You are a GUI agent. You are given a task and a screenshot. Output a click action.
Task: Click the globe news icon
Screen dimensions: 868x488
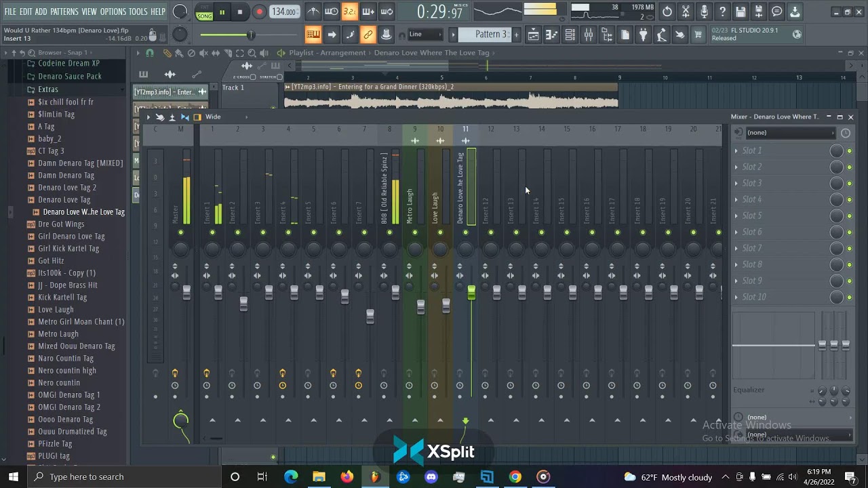pyautogui.click(x=797, y=34)
